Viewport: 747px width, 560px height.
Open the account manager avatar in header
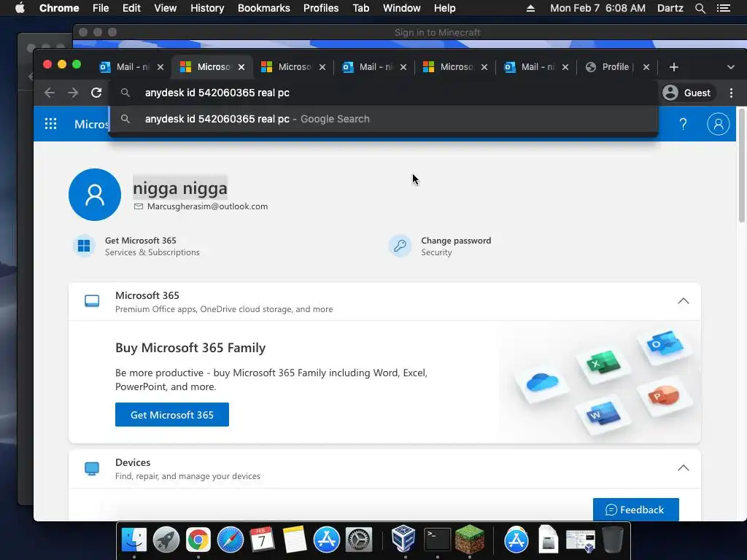718,124
